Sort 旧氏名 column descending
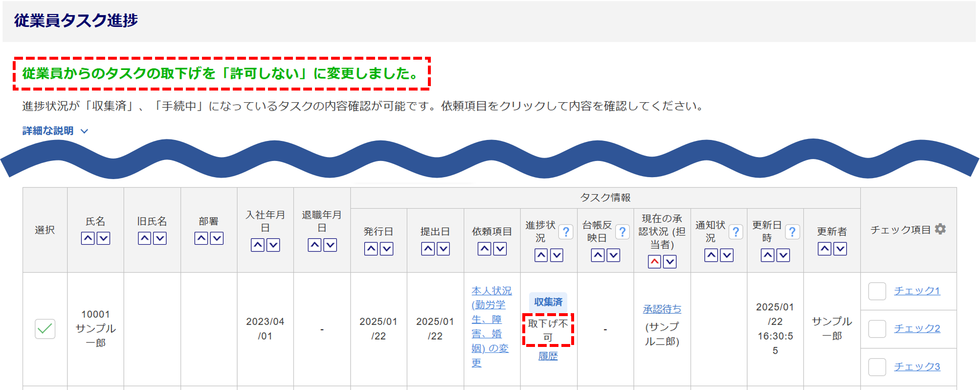 click(x=160, y=238)
